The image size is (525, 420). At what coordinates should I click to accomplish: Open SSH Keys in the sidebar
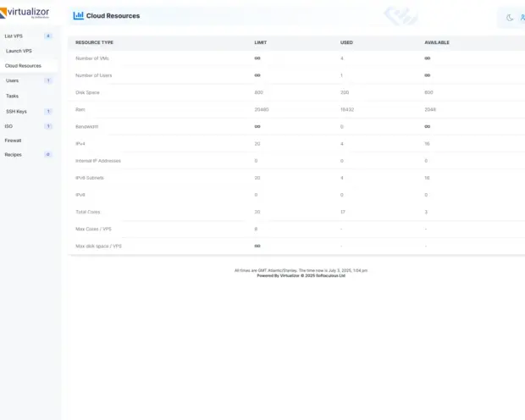pyautogui.click(x=16, y=112)
